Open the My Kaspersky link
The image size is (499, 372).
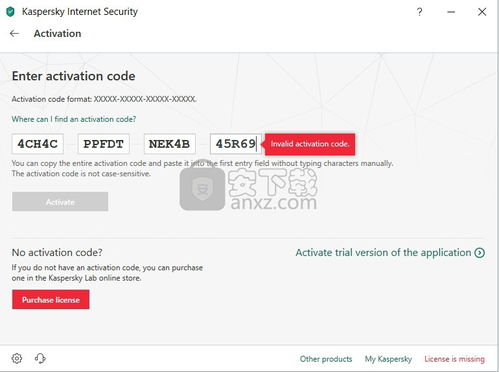tap(388, 359)
